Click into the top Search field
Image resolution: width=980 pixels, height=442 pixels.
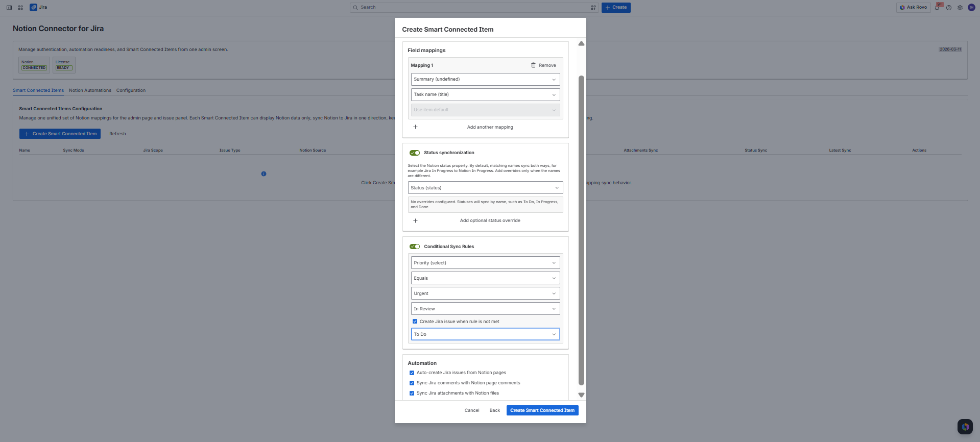pyautogui.click(x=474, y=8)
